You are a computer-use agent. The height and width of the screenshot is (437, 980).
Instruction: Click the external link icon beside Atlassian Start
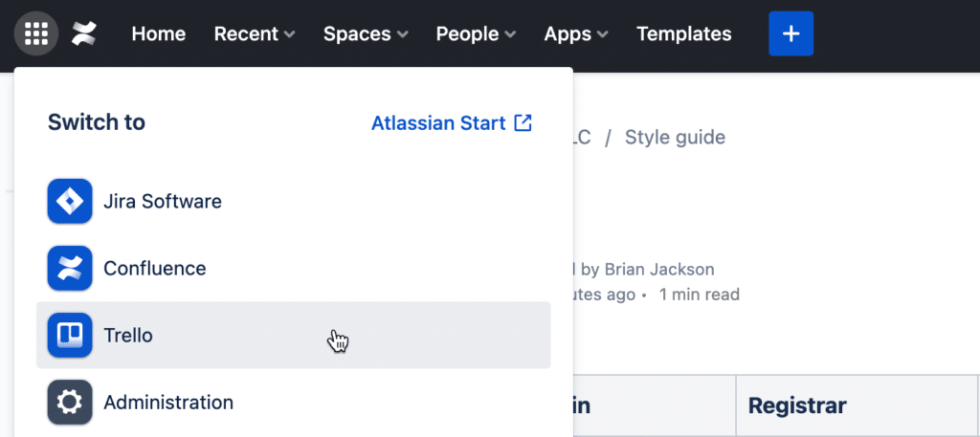523,123
